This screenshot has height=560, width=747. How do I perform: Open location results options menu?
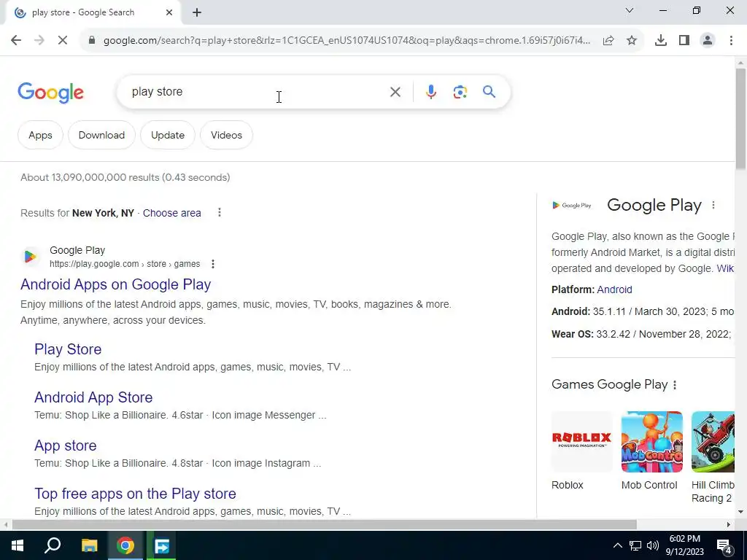pyautogui.click(x=219, y=212)
